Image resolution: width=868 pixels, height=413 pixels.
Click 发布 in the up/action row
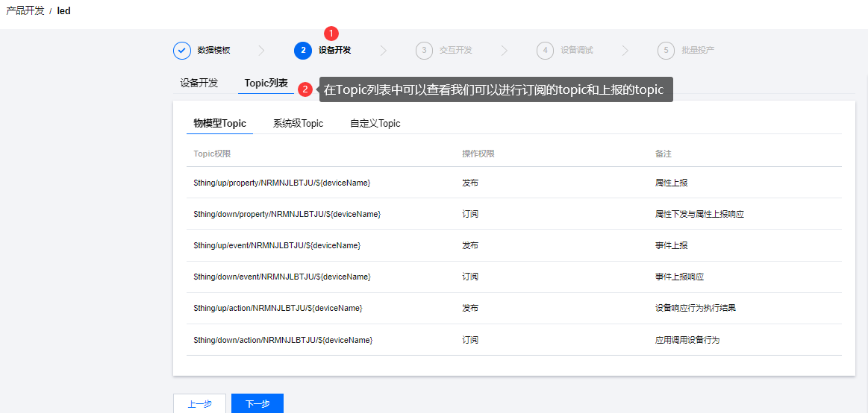click(x=470, y=308)
